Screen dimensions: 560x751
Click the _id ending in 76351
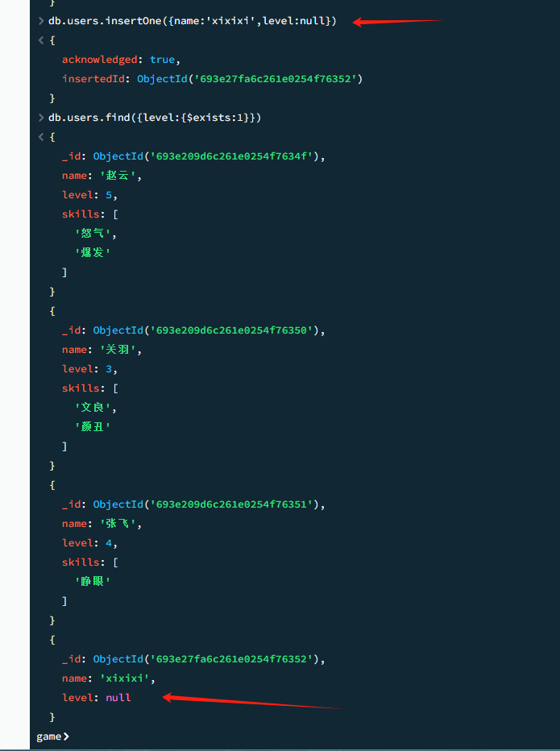(193, 504)
